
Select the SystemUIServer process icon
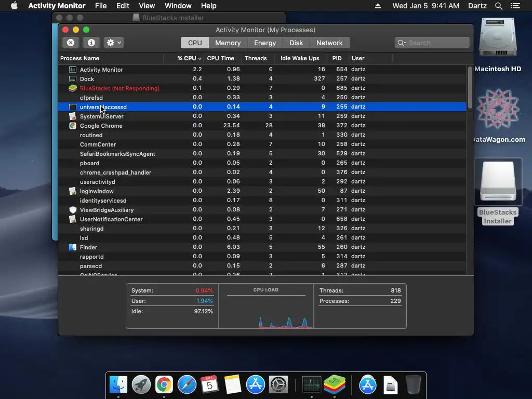click(x=73, y=116)
